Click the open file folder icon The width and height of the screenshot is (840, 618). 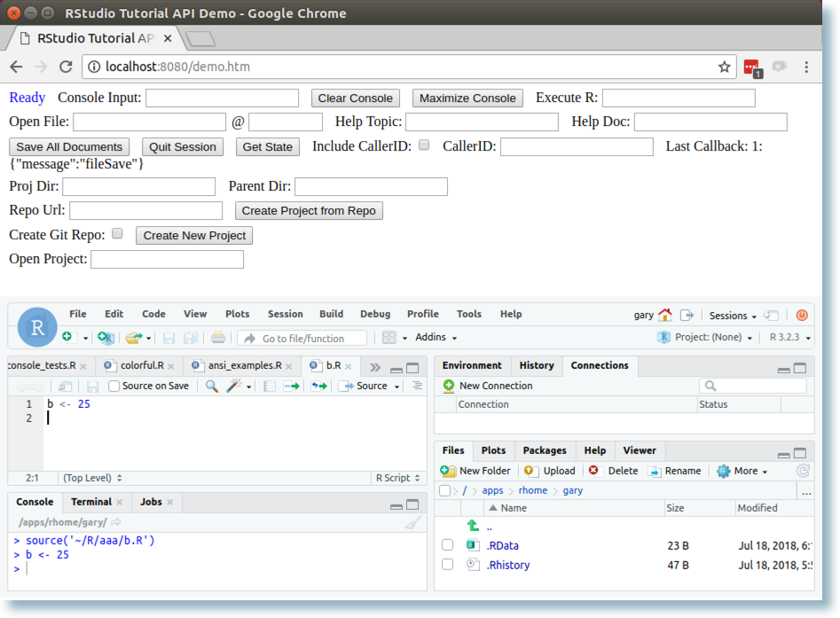pos(133,338)
